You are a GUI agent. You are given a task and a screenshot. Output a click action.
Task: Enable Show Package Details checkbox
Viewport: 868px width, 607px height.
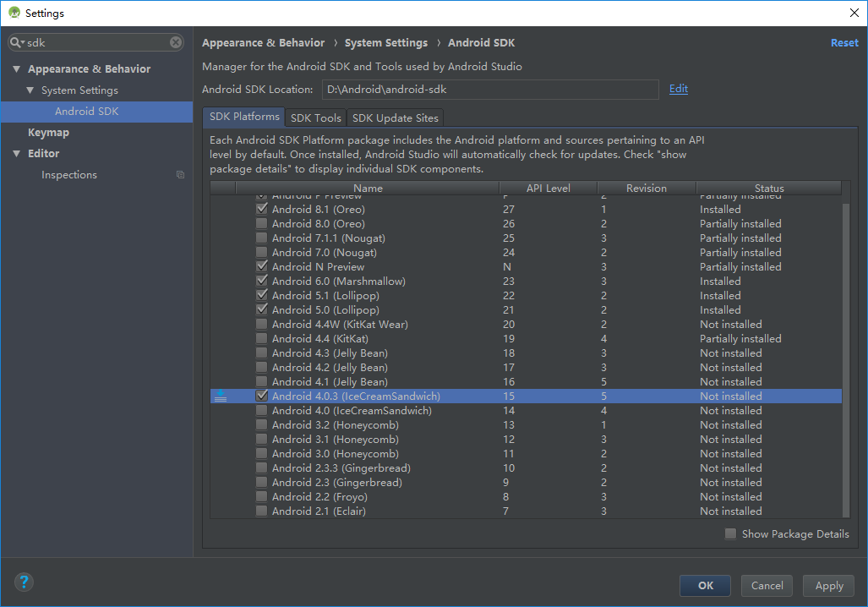click(731, 534)
